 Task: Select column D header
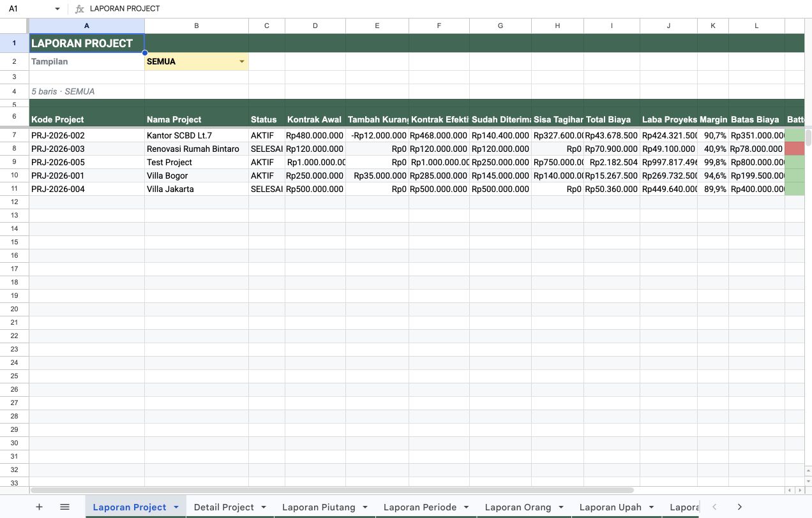point(315,26)
